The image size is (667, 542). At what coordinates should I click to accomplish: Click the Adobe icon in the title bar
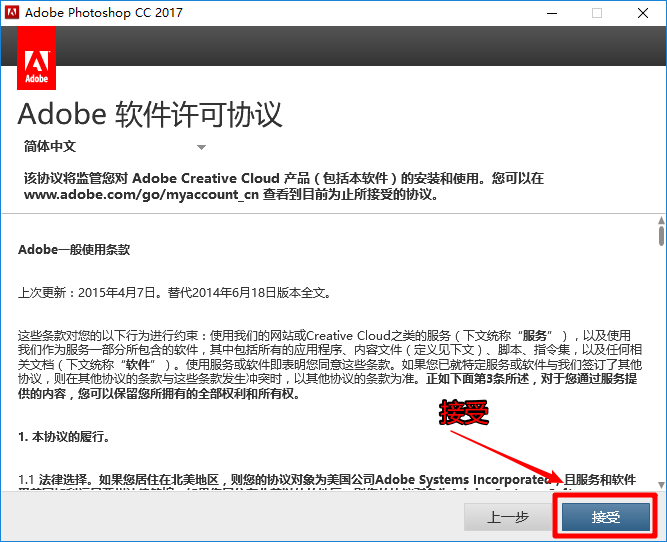[x=12, y=13]
